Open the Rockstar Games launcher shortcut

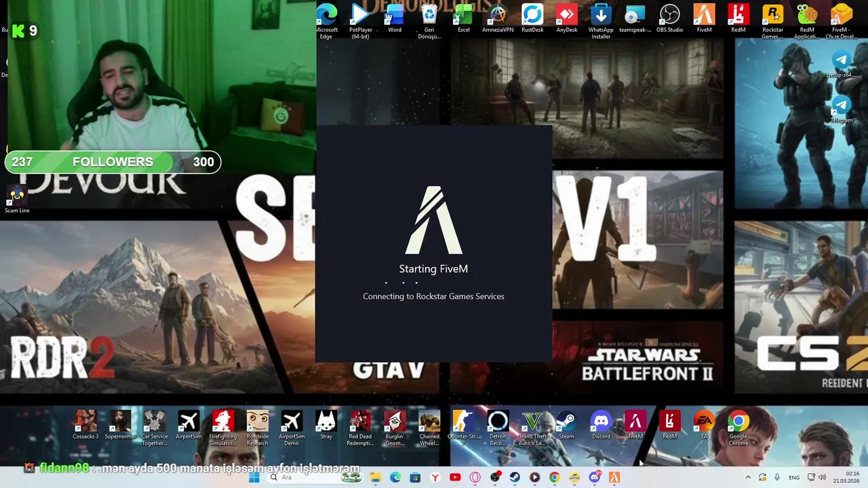[x=772, y=20]
